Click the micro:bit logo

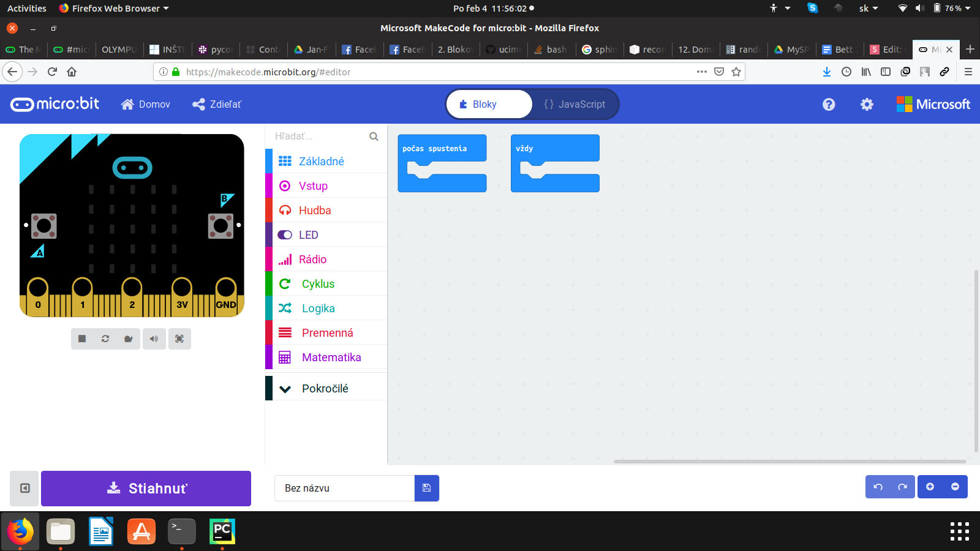click(x=55, y=104)
